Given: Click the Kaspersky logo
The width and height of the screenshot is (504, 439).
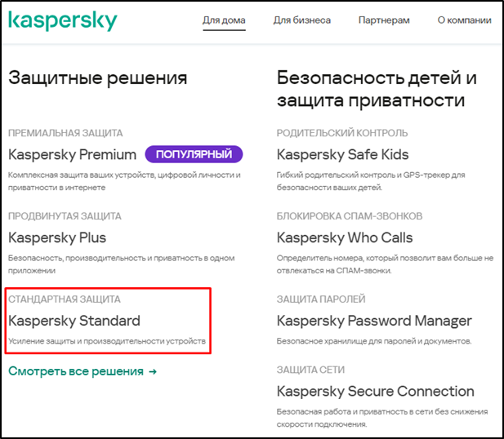Looking at the screenshot, I should 63,20.
